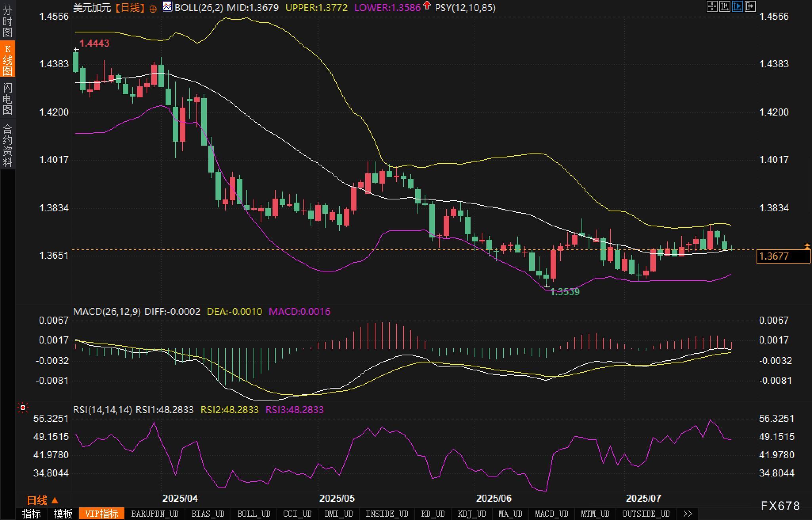812x520 pixels.
Task: Select the MACD_UD indicator button
Action: pos(551,514)
